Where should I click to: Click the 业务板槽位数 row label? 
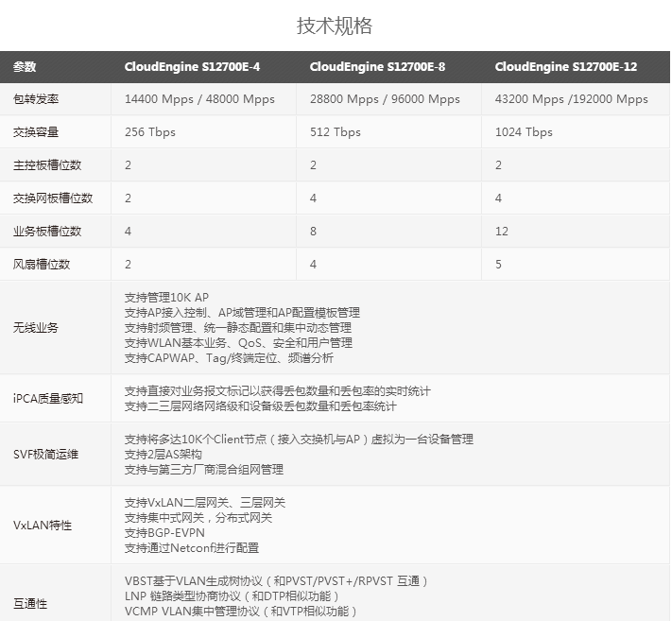pyautogui.click(x=47, y=231)
